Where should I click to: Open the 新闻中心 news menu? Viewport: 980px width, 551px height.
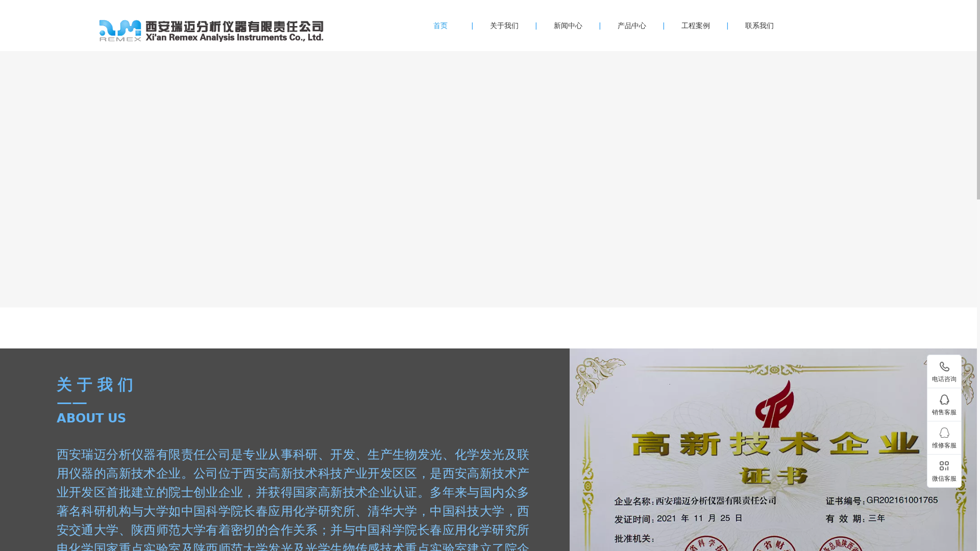click(568, 26)
